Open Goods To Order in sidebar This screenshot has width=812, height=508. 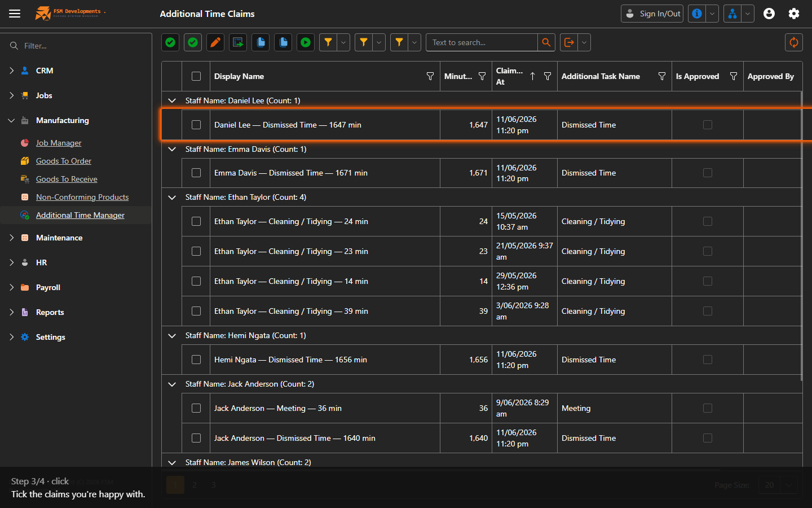(64, 161)
